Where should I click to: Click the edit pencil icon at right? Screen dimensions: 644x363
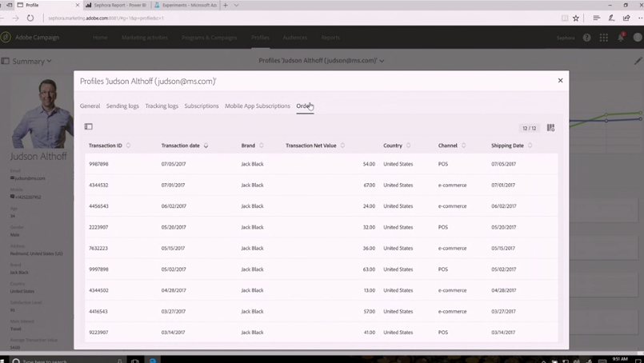point(638,61)
